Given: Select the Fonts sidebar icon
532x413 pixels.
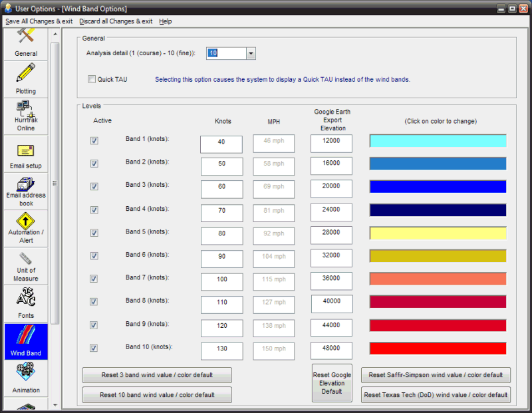Looking at the screenshot, I should pyautogui.click(x=26, y=303).
